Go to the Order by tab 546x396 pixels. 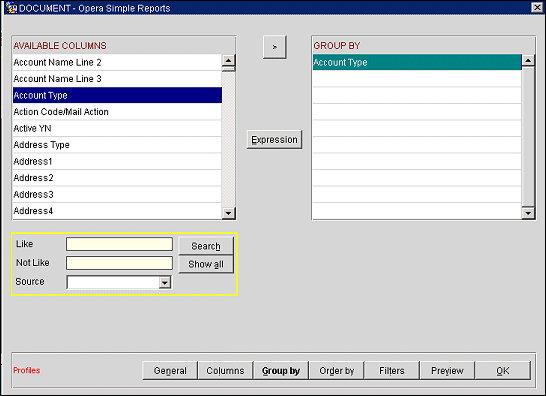[x=336, y=371]
